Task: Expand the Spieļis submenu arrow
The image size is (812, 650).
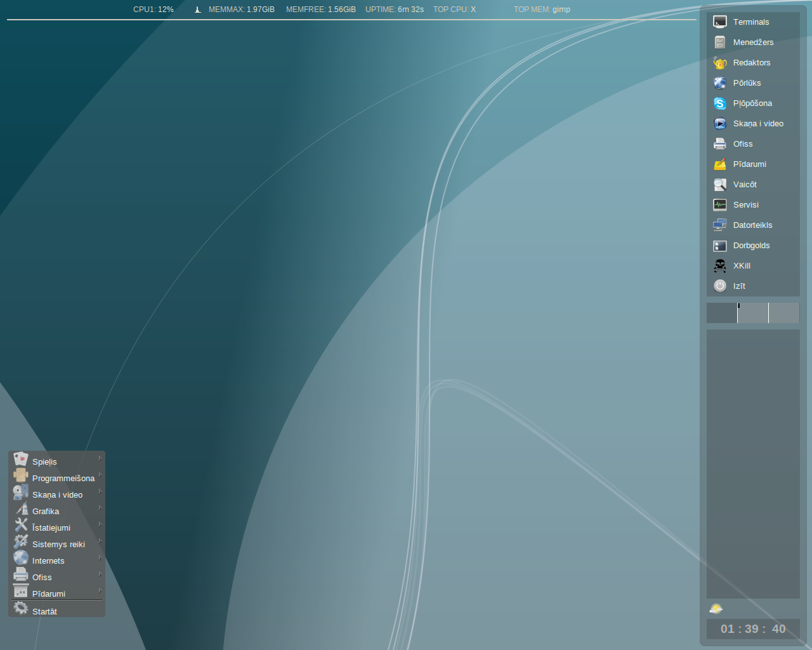Action: (100, 458)
